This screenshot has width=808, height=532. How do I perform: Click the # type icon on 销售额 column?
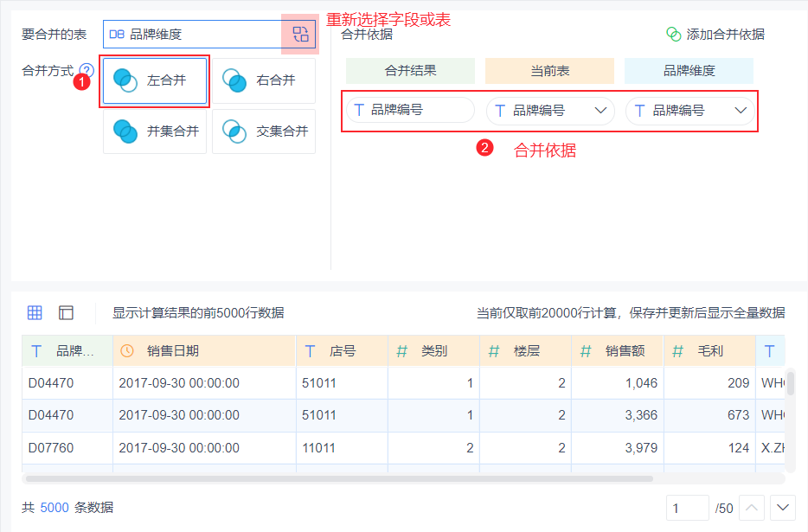586,351
